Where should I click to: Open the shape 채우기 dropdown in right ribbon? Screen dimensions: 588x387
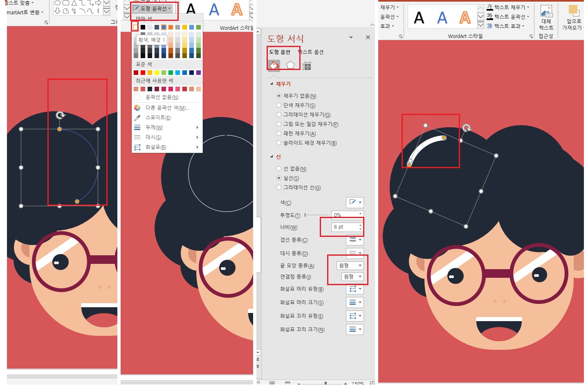click(389, 7)
